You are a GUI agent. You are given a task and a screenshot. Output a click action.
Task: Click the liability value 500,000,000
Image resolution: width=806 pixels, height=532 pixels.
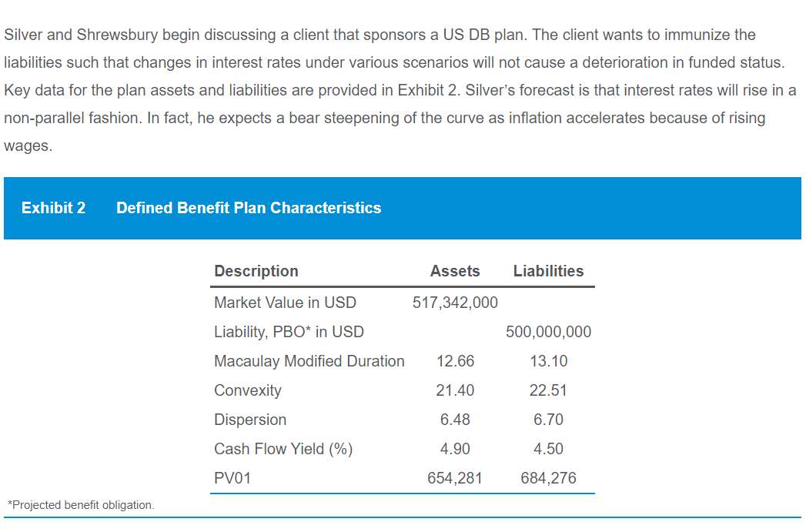point(548,332)
